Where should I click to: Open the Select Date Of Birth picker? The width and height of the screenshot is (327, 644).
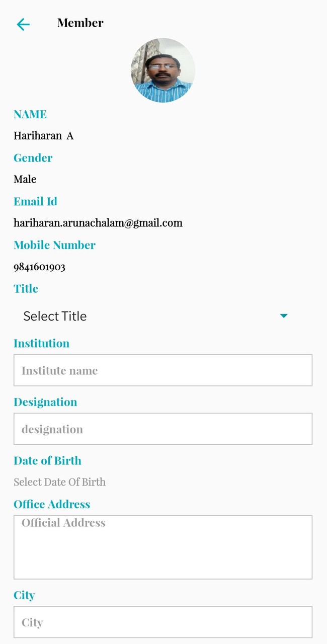point(60,482)
